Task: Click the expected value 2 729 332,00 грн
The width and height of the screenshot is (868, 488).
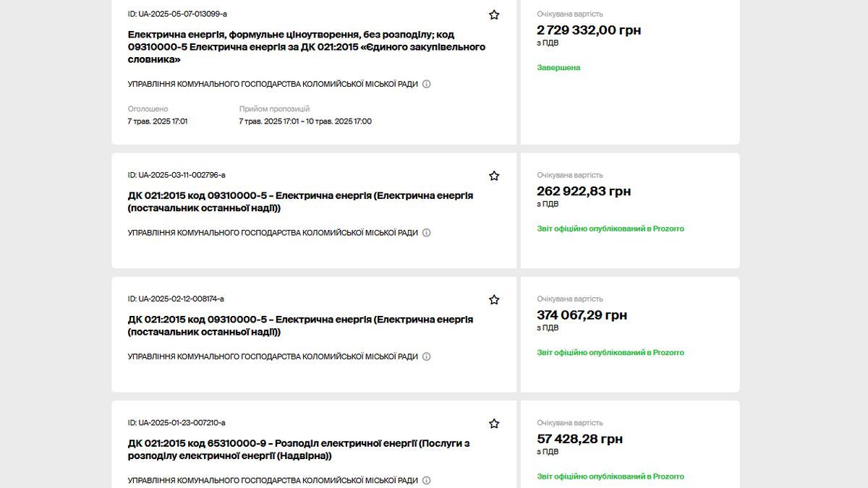Action: click(x=589, y=30)
